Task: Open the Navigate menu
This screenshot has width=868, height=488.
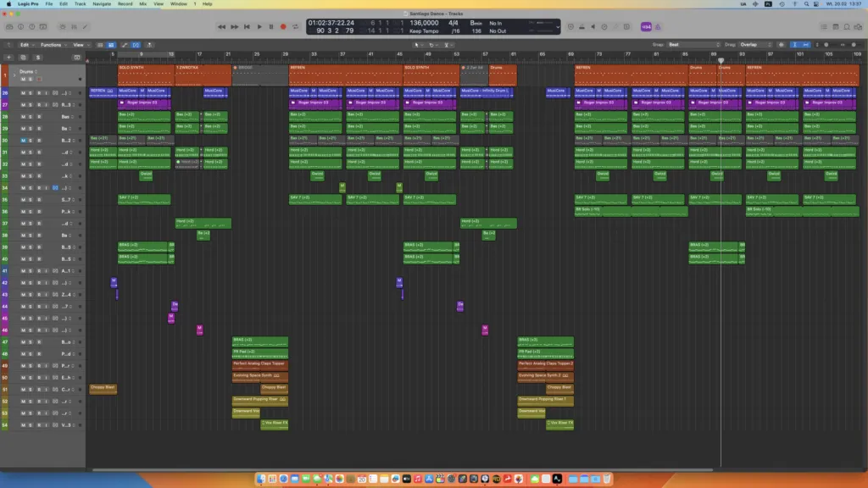Action: (x=102, y=4)
